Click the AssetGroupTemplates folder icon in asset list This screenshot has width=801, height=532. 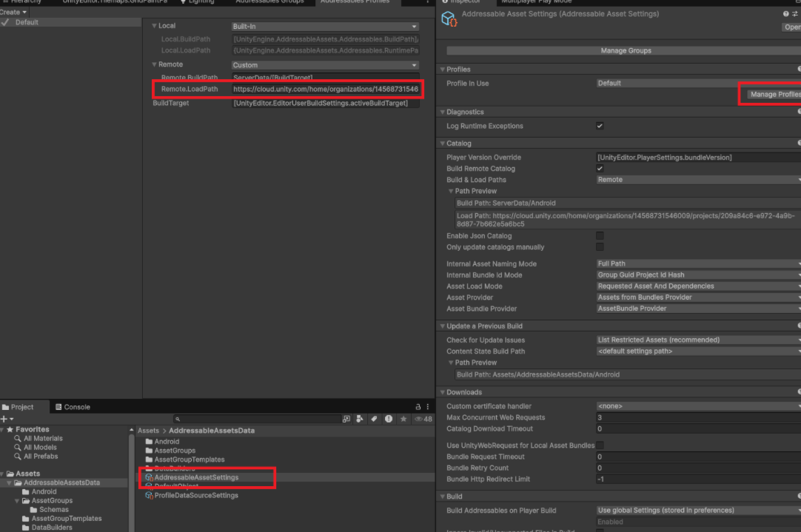[149, 459]
